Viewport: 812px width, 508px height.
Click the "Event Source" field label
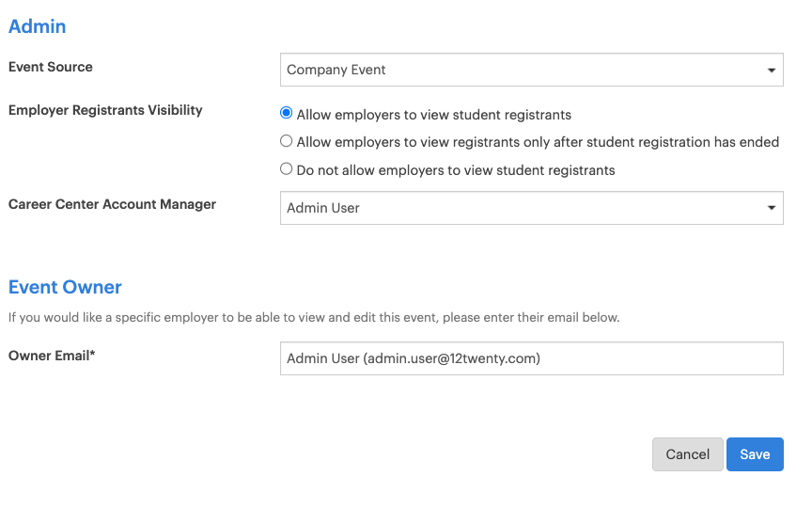point(51,67)
